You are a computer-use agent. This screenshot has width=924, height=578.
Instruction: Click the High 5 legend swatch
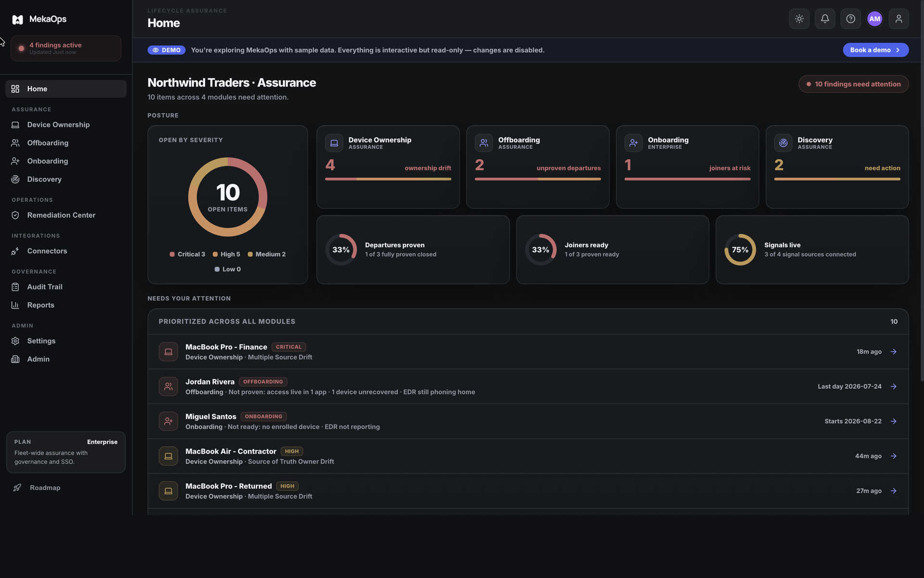coord(215,254)
